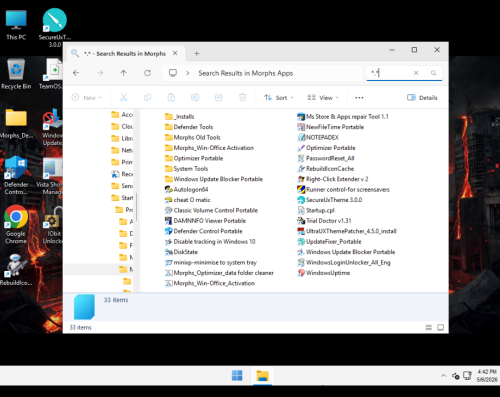
Task: Click the Copy toolbar icon
Action: click(147, 97)
